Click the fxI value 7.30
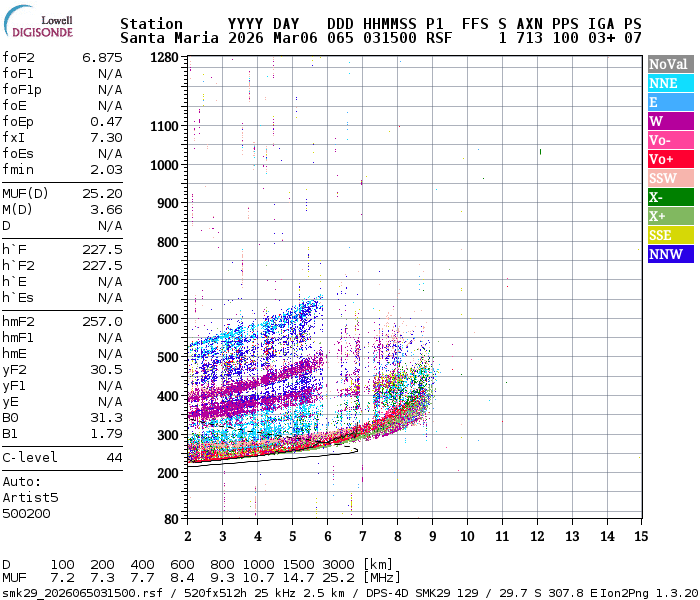 [106, 138]
